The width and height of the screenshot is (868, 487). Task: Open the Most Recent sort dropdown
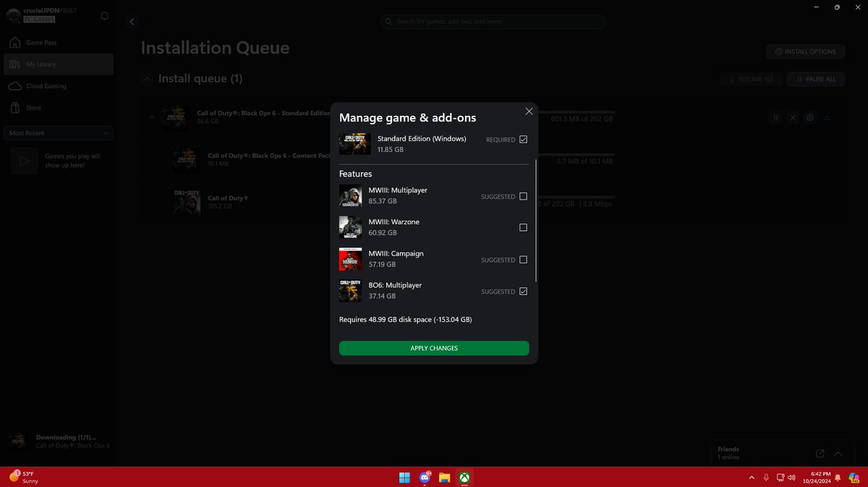[x=58, y=132]
